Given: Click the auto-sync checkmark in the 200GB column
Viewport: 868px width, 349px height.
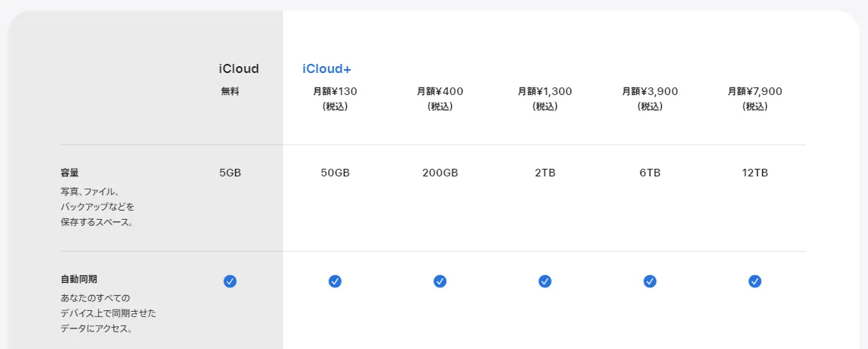Looking at the screenshot, I should pyautogui.click(x=440, y=281).
